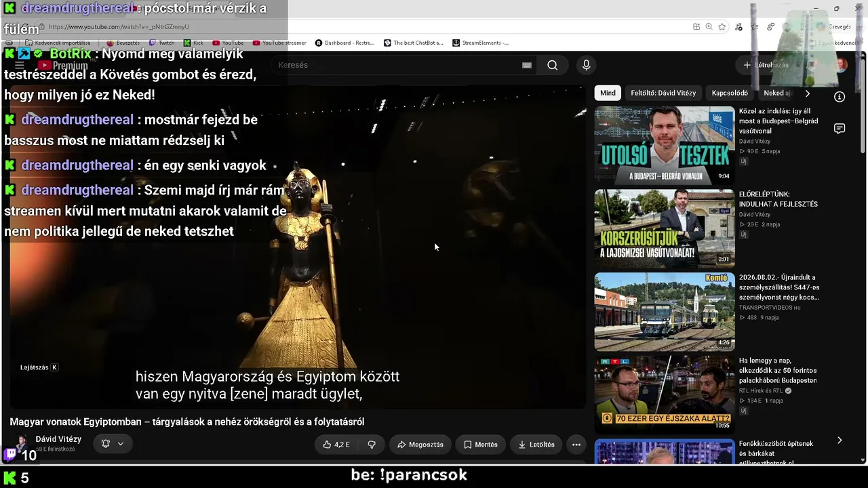Open the Ha lemegy a nap video title
The width and height of the screenshot is (868, 488).
(778, 371)
